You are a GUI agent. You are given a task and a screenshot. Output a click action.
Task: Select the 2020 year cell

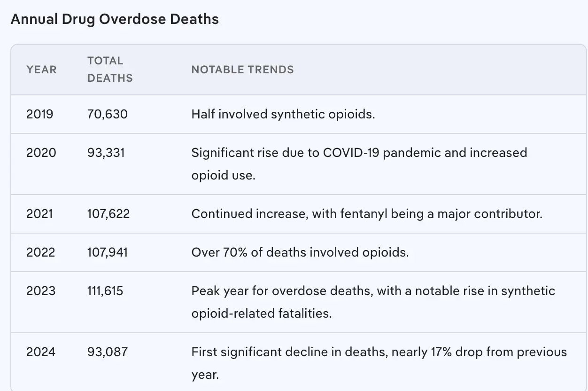pyautogui.click(x=41, y=153)
